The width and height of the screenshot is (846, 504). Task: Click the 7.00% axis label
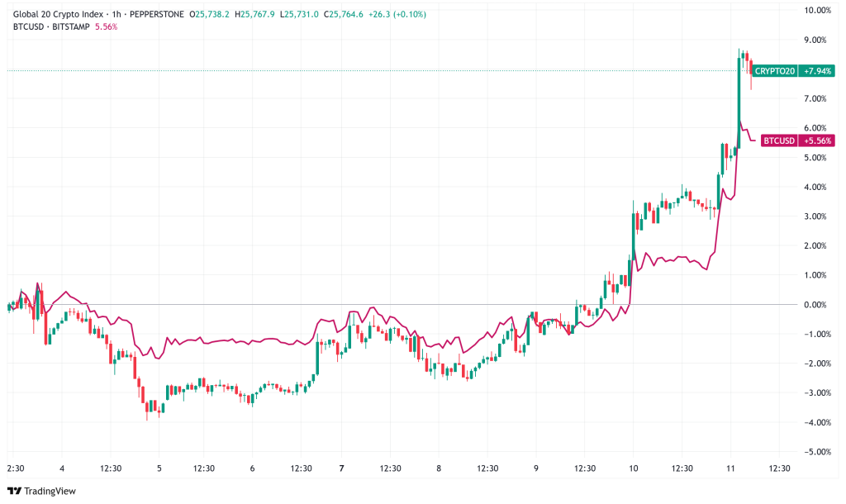(x=815, y=99)
